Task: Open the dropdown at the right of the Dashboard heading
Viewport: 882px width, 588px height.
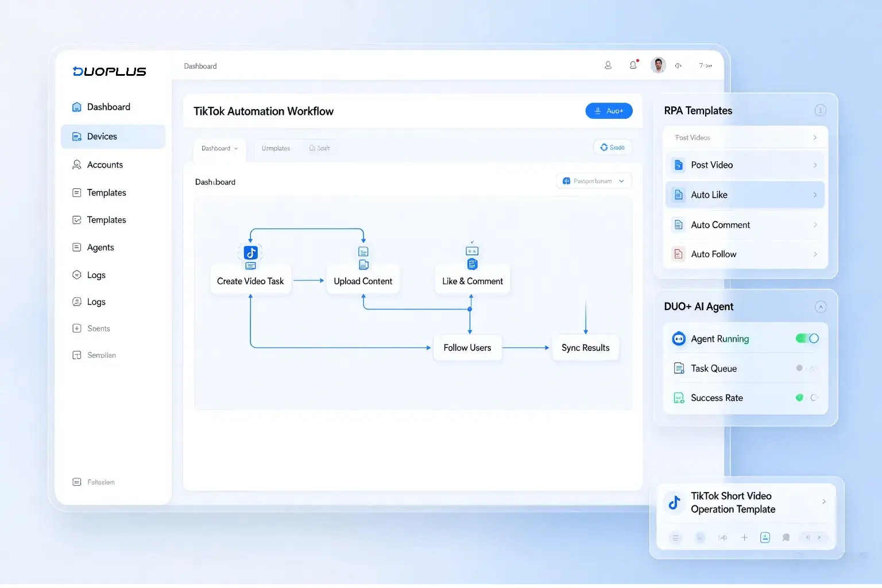Action: [x=594, y=181]
